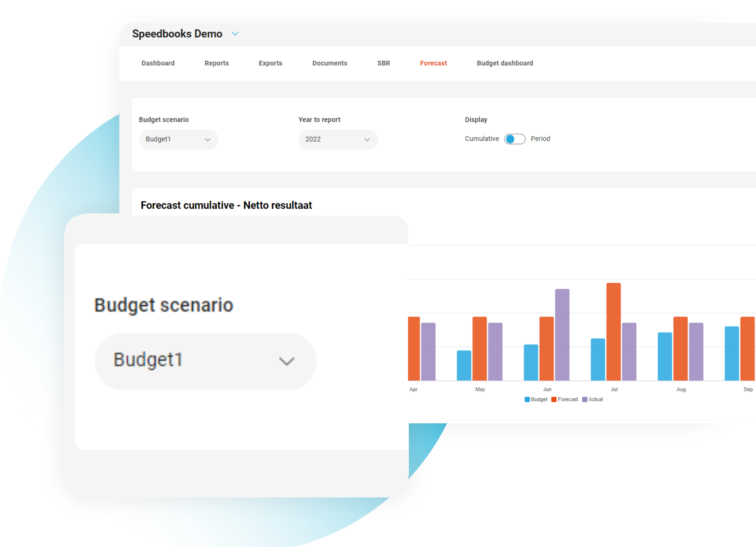Image resolution: width=756 pixels, height=547 pixels.
Task: Switch display from Cumulative to Period
Action: coord(514,139)
